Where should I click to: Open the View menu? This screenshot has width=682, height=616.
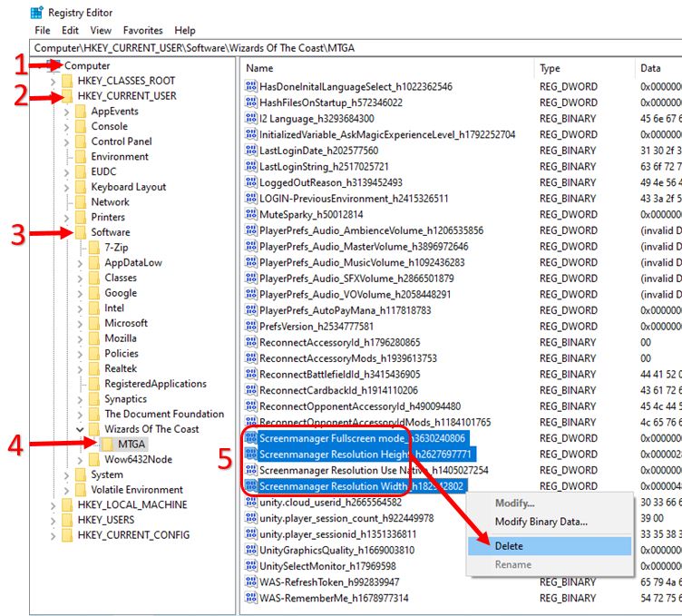(101, 31)
